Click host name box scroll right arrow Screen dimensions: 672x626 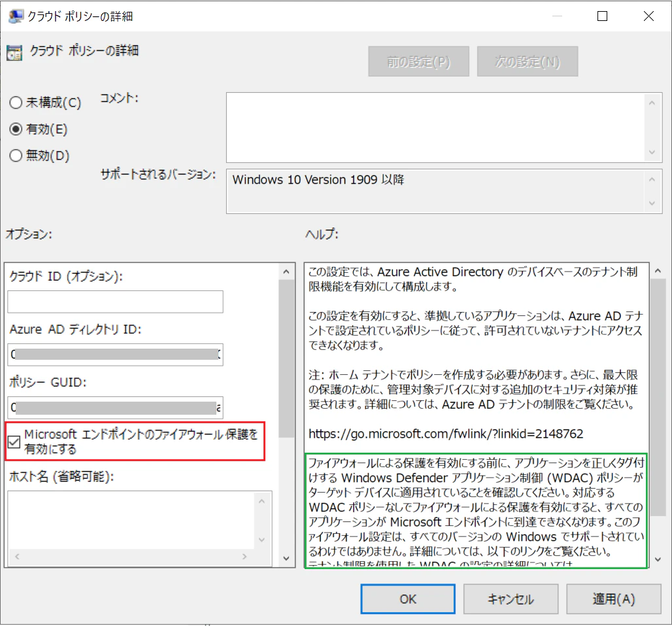pyautogui.click(x=244, y=557)
